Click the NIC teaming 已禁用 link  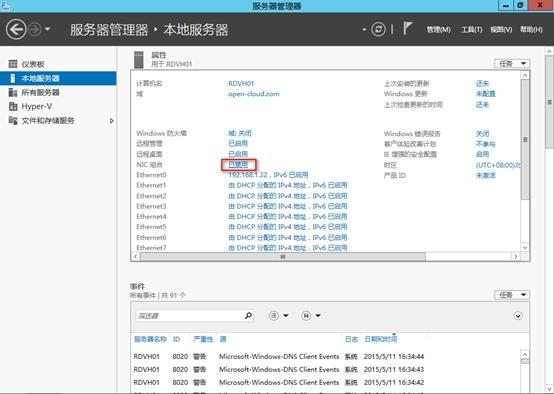pos(238,165)
